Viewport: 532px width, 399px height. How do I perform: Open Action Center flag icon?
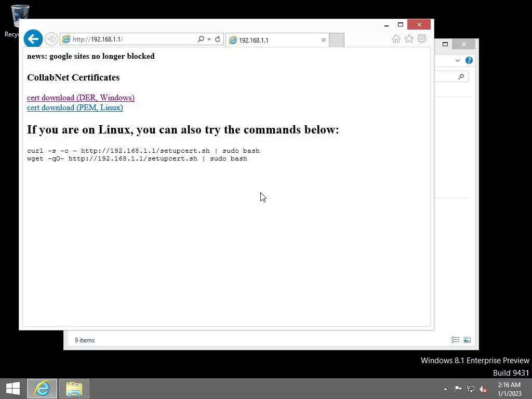pos(458,389)
